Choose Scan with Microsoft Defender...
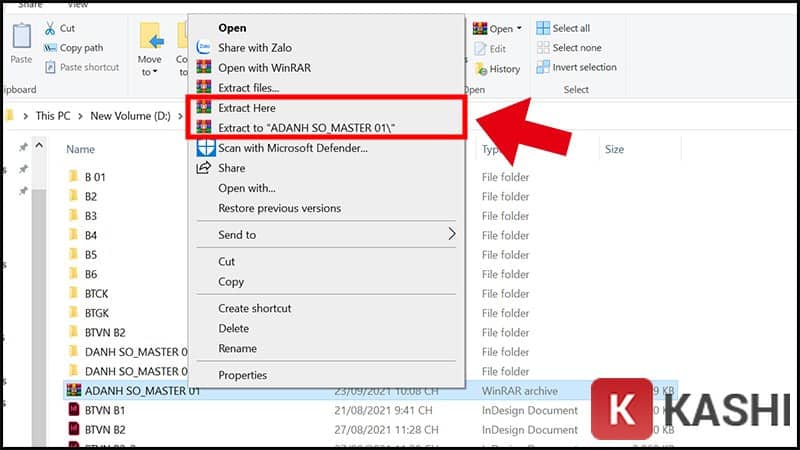 [327, 148]
